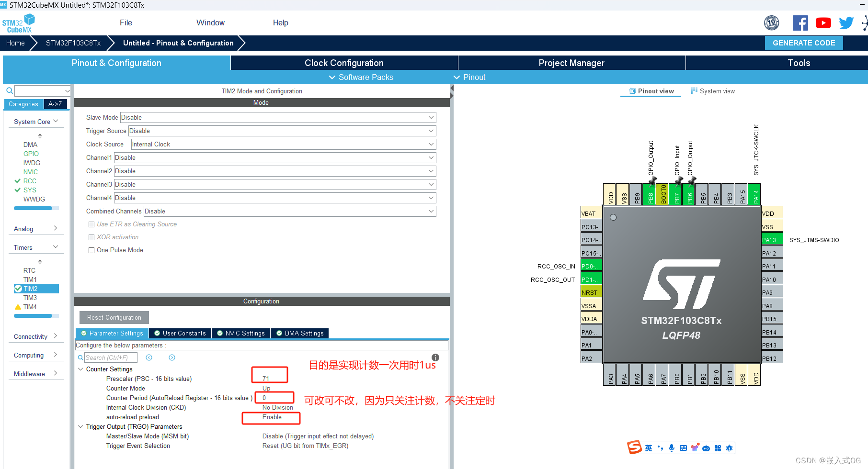This screenshot has height=469, width=868.
Task: Collapse the Counter Settings section
Action: pyautogui.click(x=80, y=369)
